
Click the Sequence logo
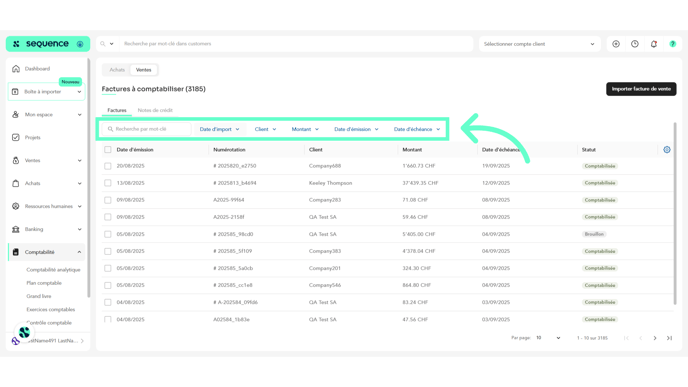click(x=41, y=44)
